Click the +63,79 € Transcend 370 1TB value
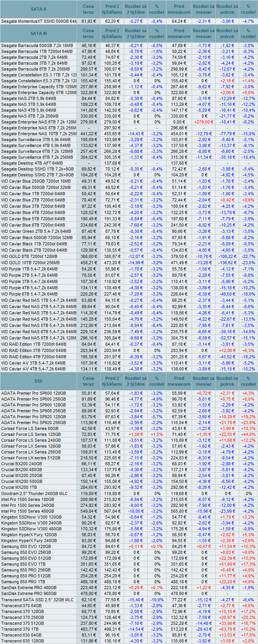 pos(227,629)
